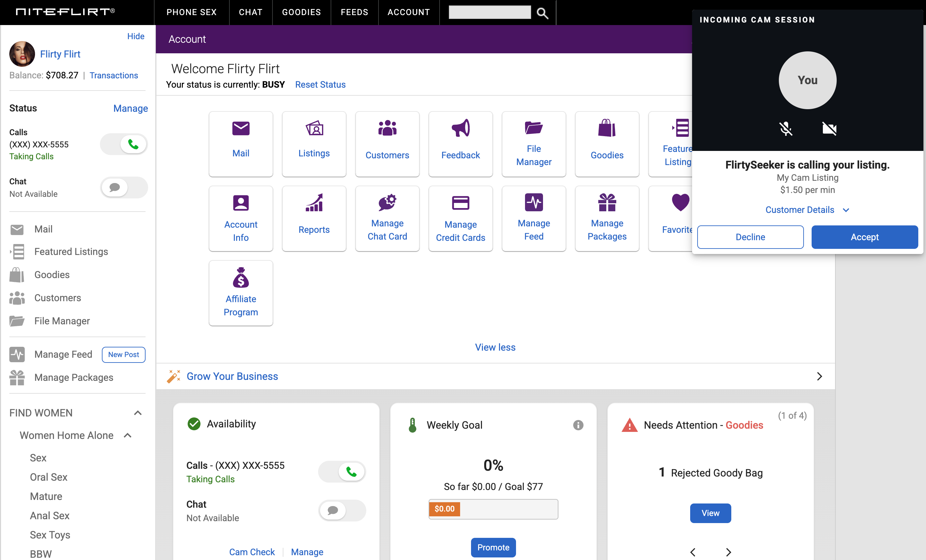Open the GOODIES menu in top navigation
926x560 pixels.
301,13
